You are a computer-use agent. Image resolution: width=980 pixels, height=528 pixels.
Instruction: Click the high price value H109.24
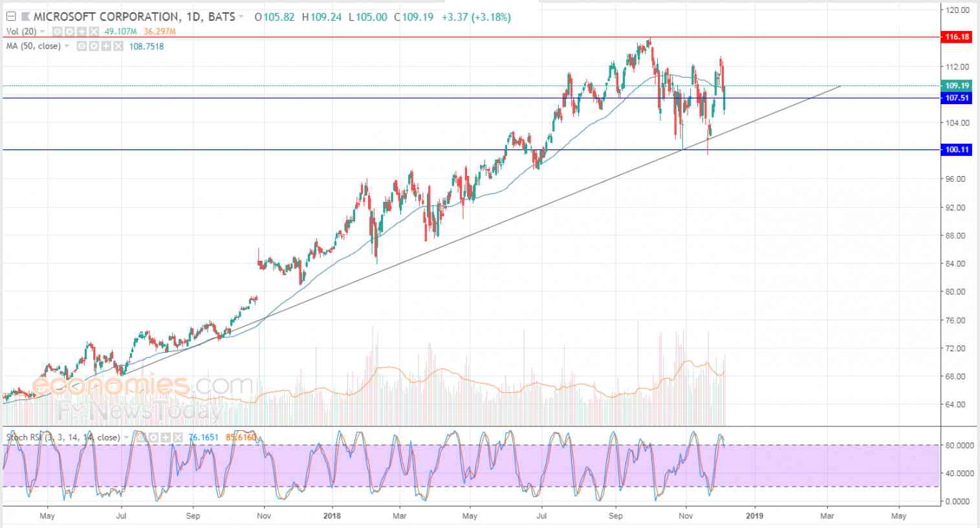321,17
